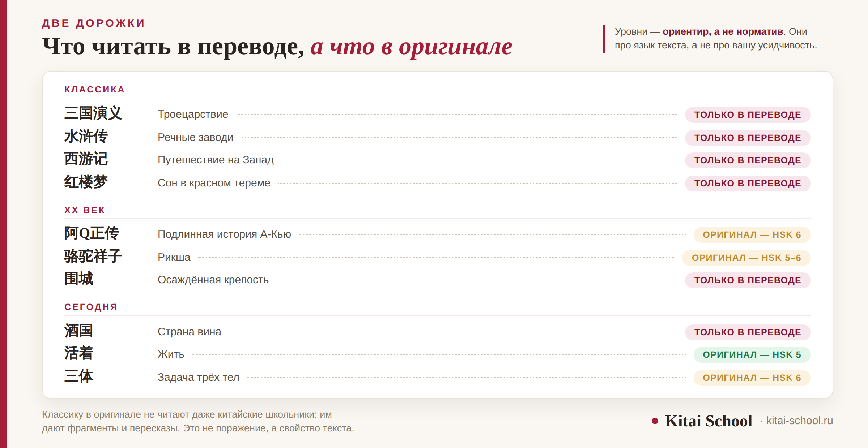Click the Chinese title 酒国
This screenshot has height=448, width=868.
coord(78,331)
